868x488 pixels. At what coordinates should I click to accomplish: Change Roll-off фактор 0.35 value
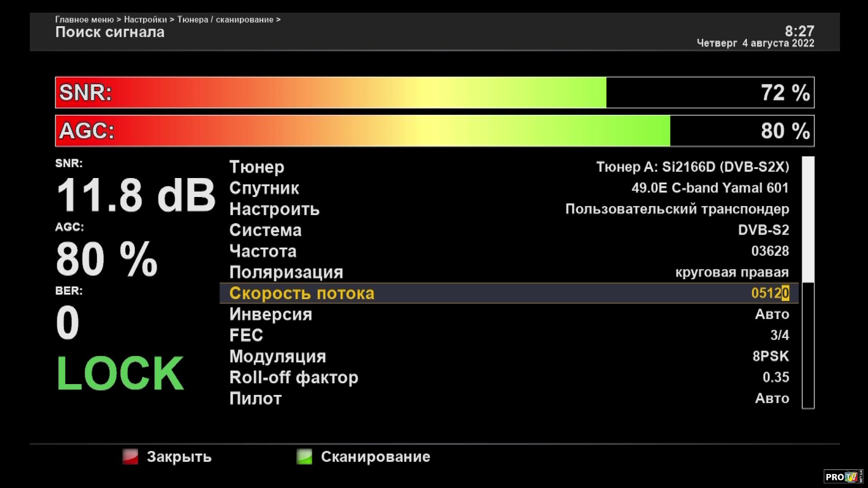click(x=775, y=377)
